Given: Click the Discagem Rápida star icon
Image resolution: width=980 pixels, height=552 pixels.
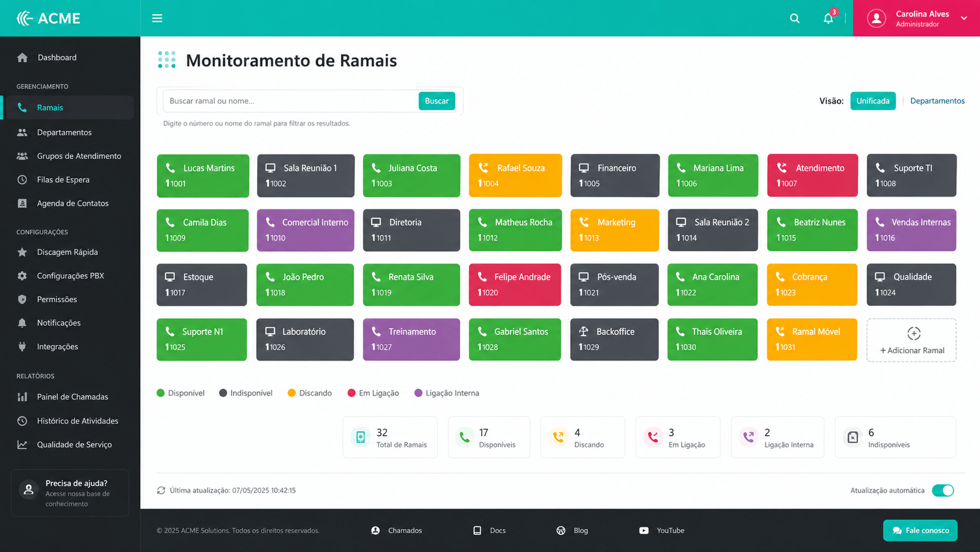Looking at the screenshot, I should 22,252.
